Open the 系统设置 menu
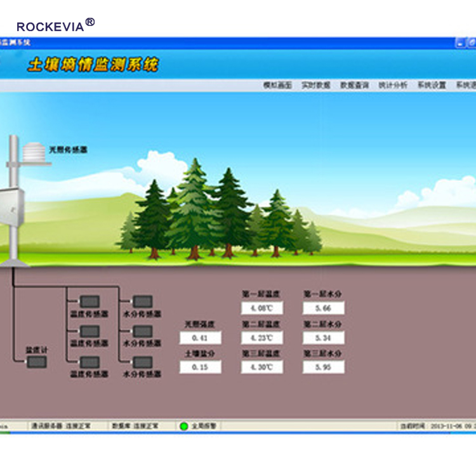This screenshot has width=476, height=476. click(432, 85)
